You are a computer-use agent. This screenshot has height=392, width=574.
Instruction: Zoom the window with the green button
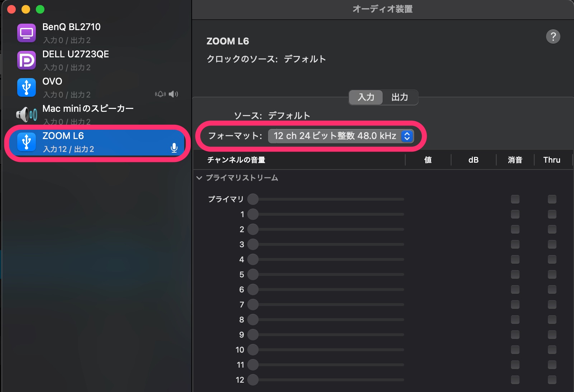tap(40, 9)
